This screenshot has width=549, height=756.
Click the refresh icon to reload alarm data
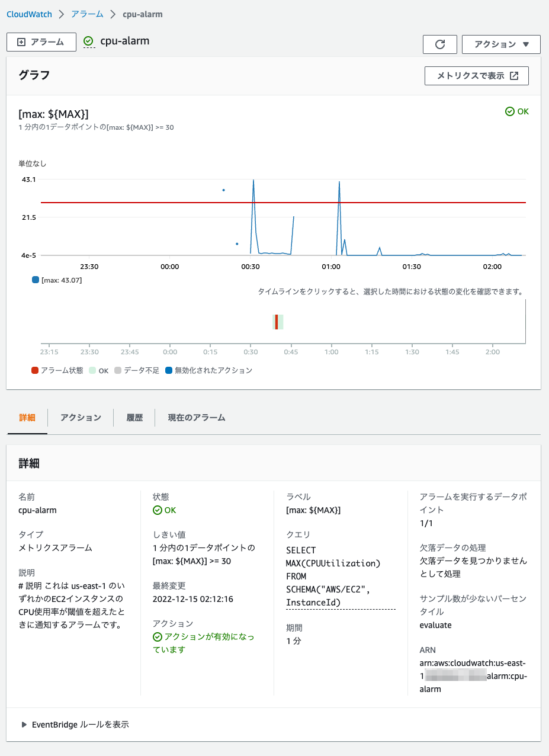[439, 44]
